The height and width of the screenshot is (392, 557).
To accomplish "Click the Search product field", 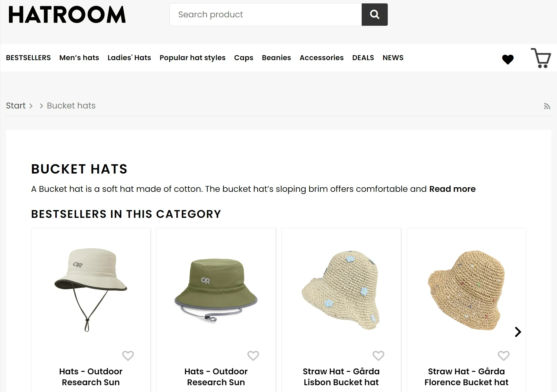I will click(x=266, y=15).
